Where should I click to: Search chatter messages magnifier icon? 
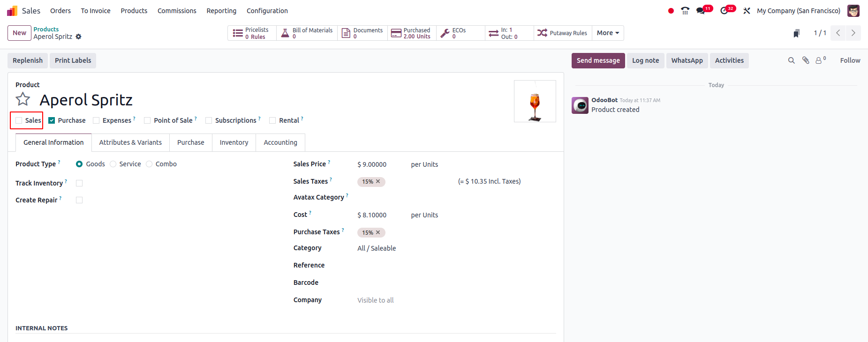[792, 60]
